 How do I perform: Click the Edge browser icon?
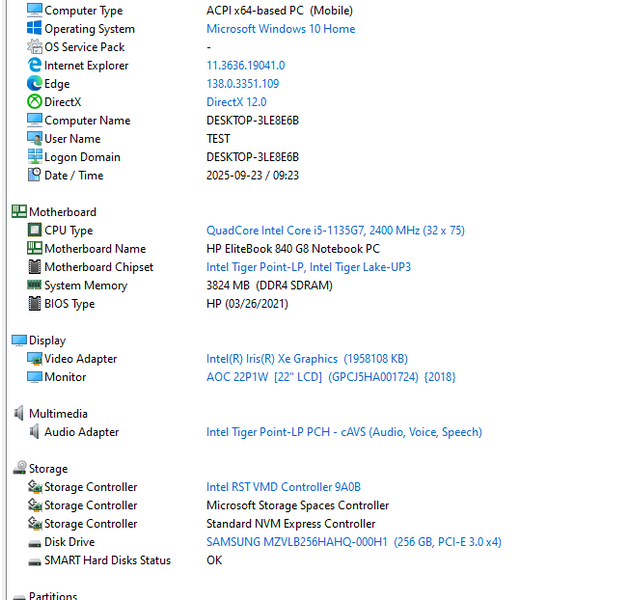coord(34,83)
